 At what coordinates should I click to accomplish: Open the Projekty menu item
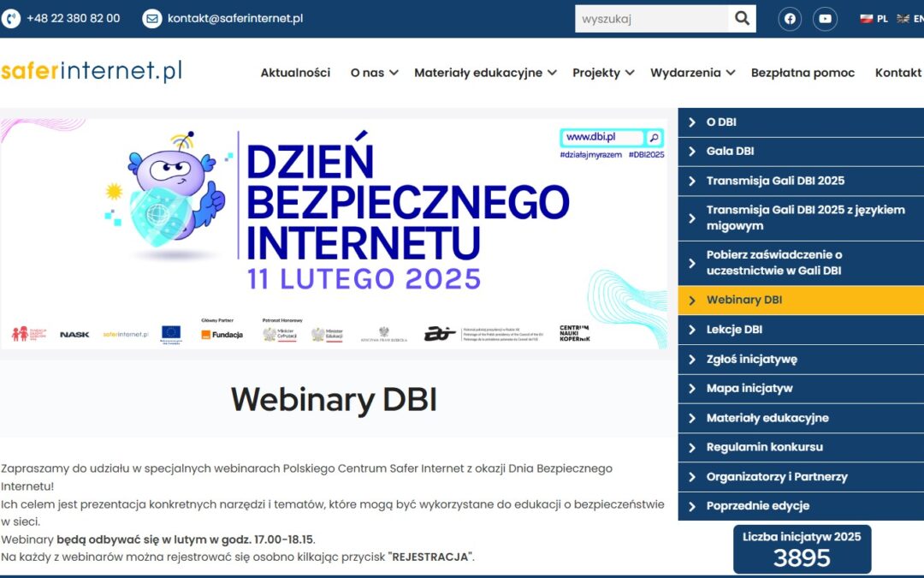pos(596,73)
